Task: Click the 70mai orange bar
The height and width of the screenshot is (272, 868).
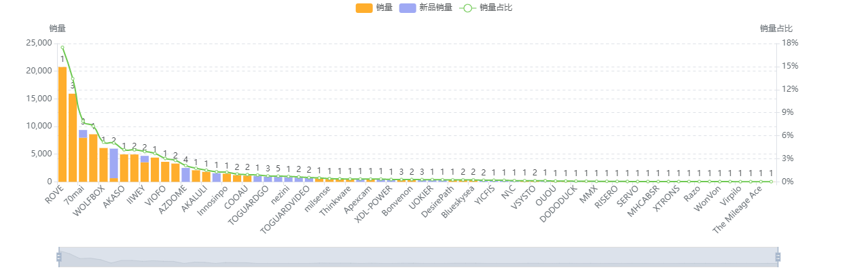Action: [x=73, y=137]
